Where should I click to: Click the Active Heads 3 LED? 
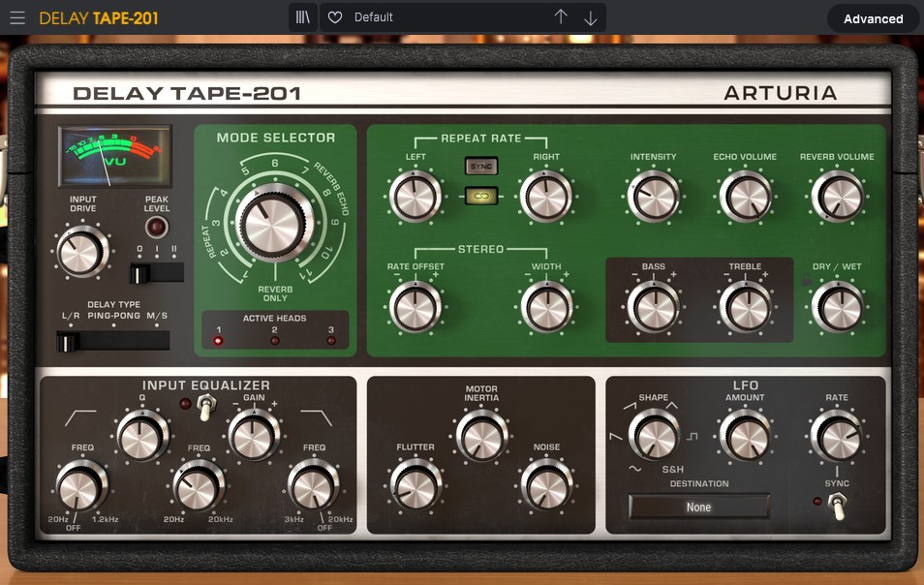[331, 341]
